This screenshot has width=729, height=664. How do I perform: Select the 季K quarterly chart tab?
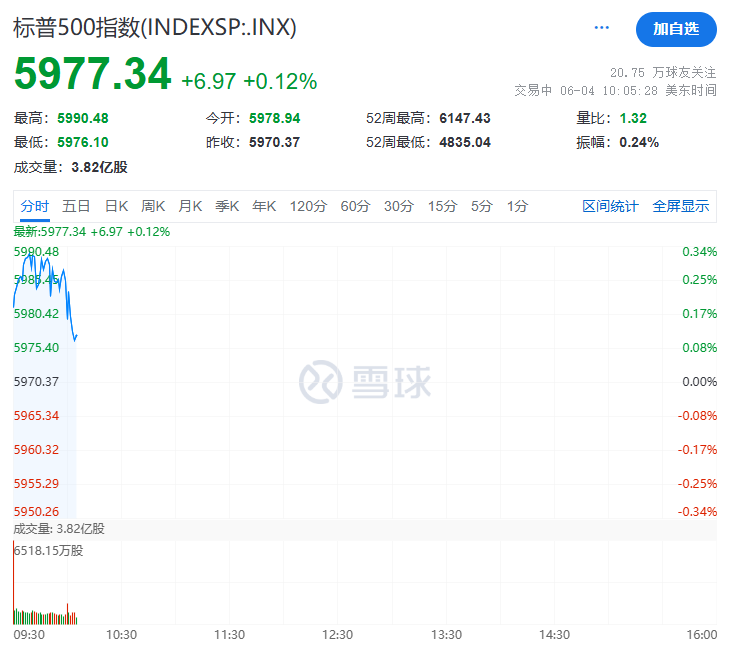(227, 206)
